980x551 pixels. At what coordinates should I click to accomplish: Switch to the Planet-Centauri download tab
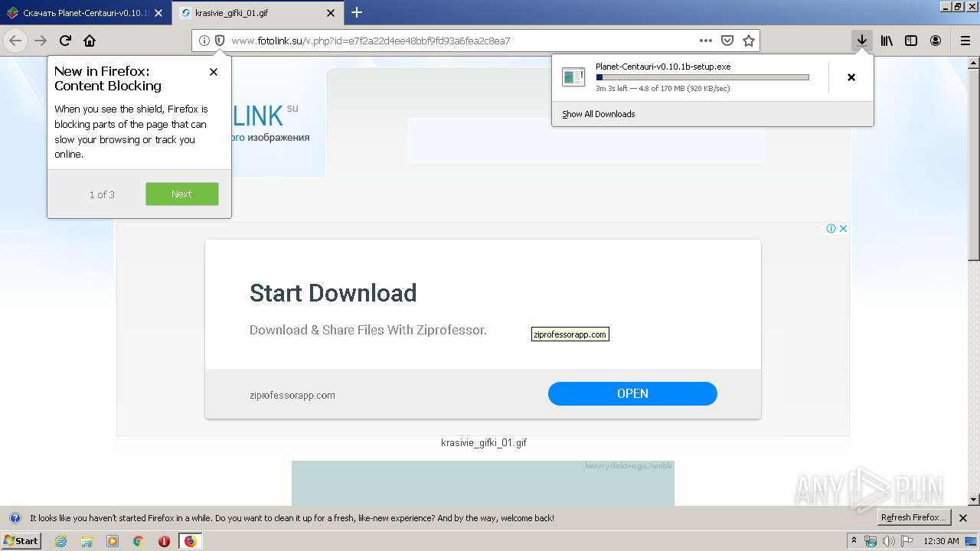[x=86, y=13]
